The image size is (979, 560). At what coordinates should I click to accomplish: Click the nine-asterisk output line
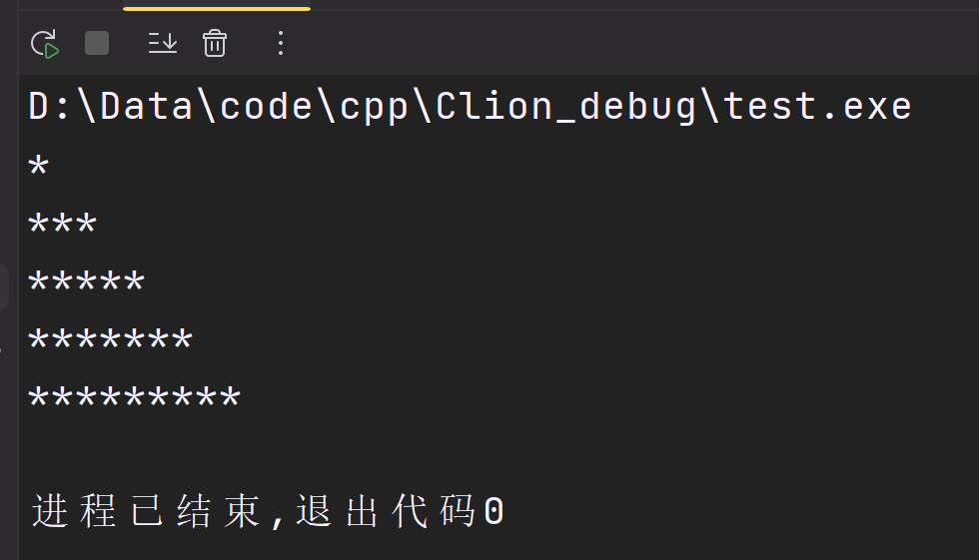click(x=134, y=400)
